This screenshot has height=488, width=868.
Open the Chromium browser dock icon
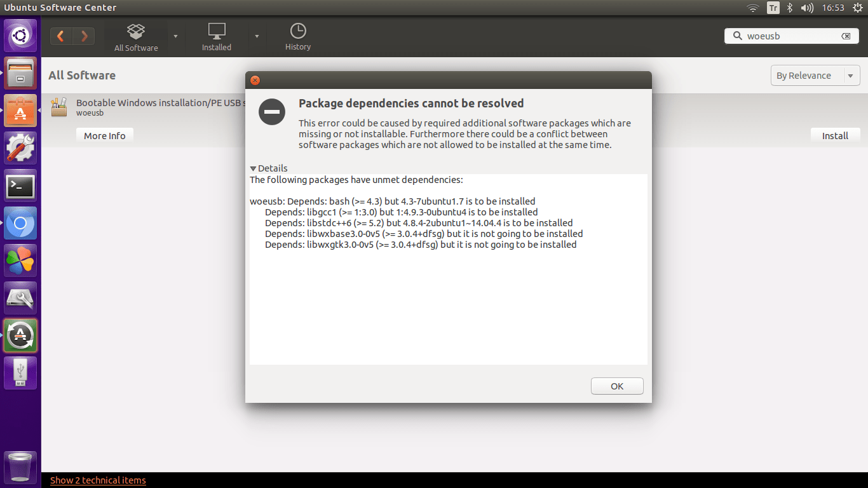point(21,223)
